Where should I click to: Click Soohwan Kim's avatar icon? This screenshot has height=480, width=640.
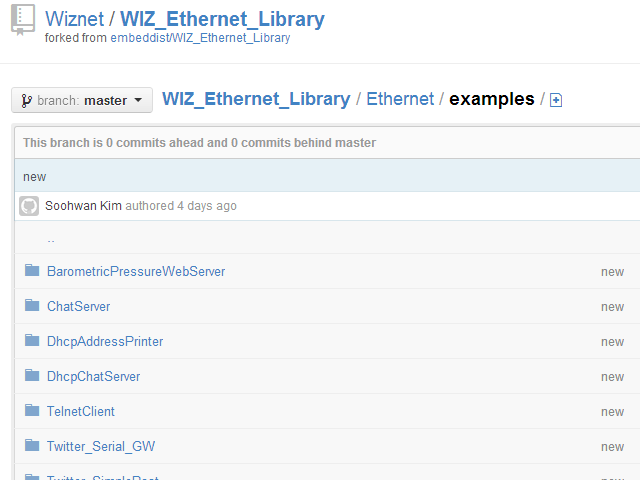pos(29,206)
